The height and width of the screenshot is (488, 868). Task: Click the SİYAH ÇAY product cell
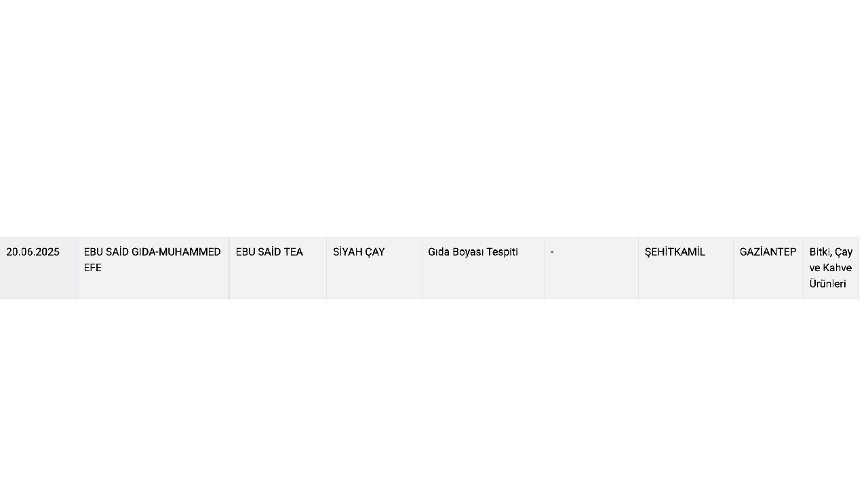tap(374, 268)
